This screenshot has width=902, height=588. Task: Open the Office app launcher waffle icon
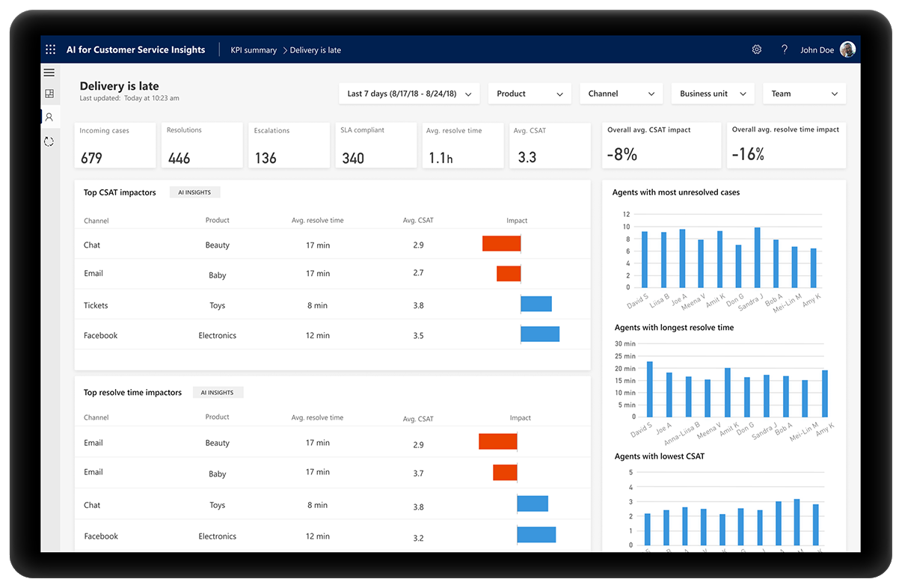50,49
